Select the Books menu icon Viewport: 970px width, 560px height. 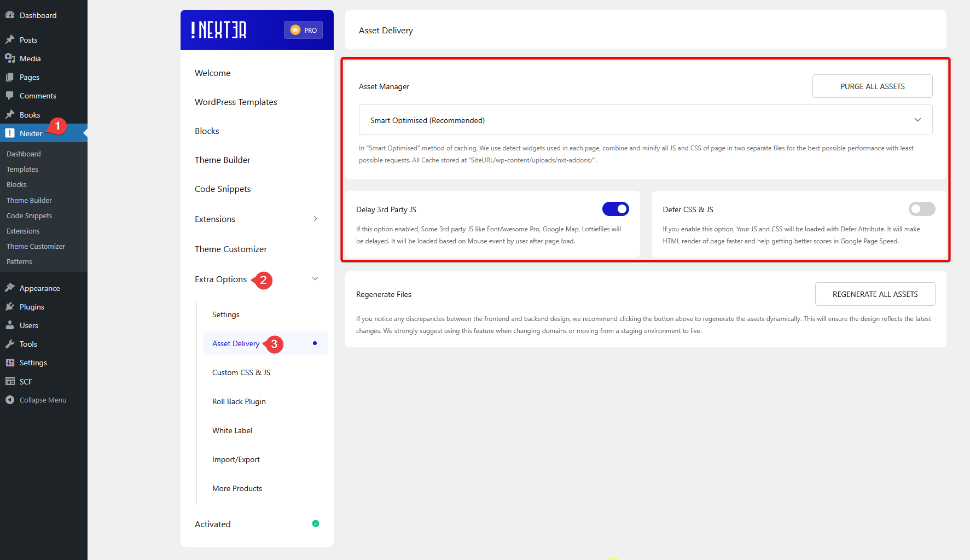click(10, 114)
